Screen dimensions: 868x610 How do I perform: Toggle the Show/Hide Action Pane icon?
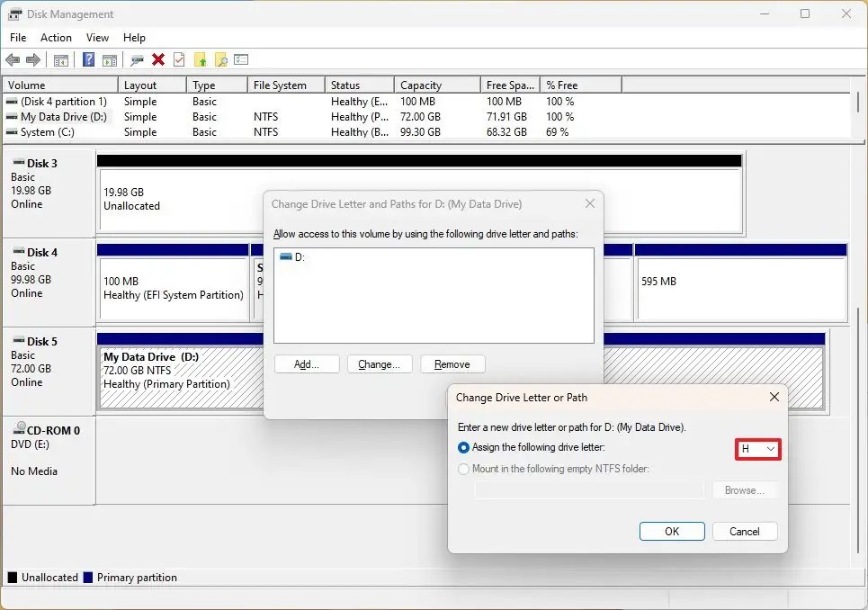pos(108,59)
